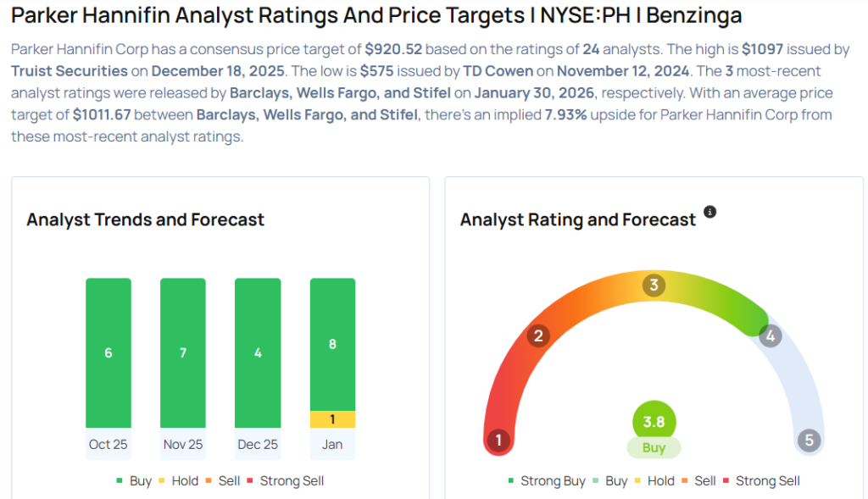868x499 pixels.
Task: Toggle the Strong Buy legend under the gauge
Action: coord(547,481)
